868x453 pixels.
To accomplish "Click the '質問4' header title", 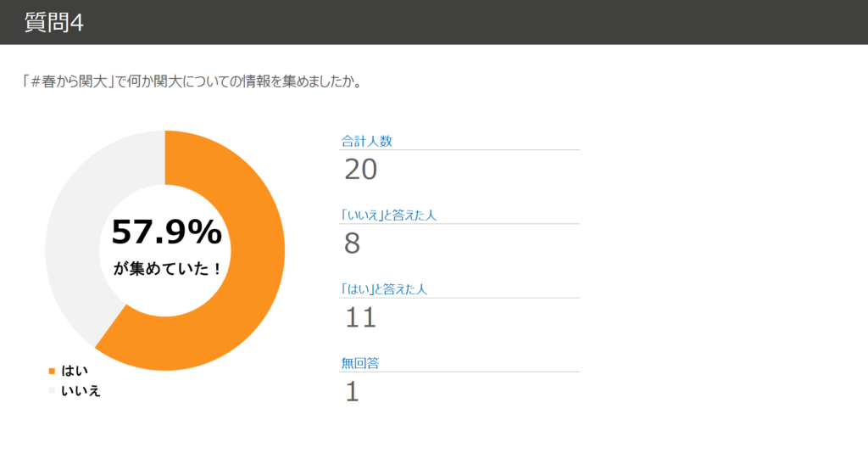I will (54, 22).
